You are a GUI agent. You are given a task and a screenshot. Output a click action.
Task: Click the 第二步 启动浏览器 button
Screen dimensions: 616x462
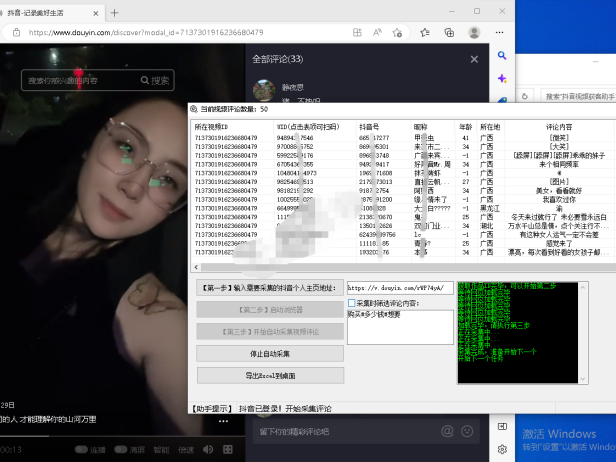coord(270,310)
